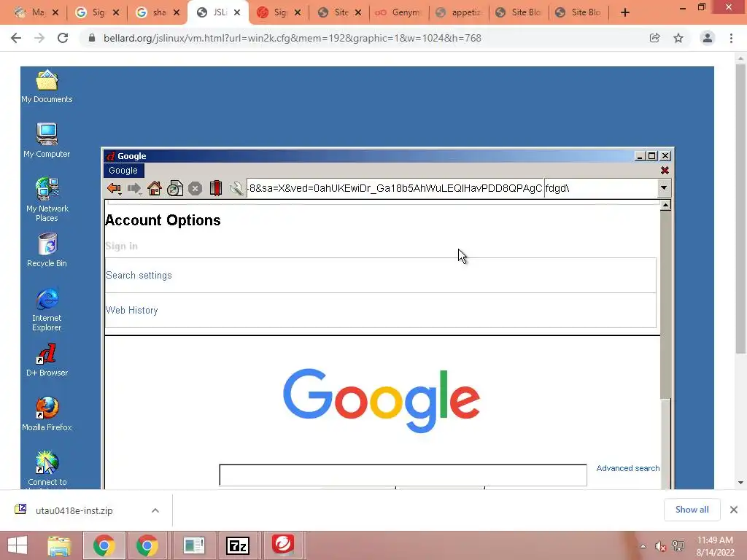Select the Google tab in D+ browser

(123, 171)
